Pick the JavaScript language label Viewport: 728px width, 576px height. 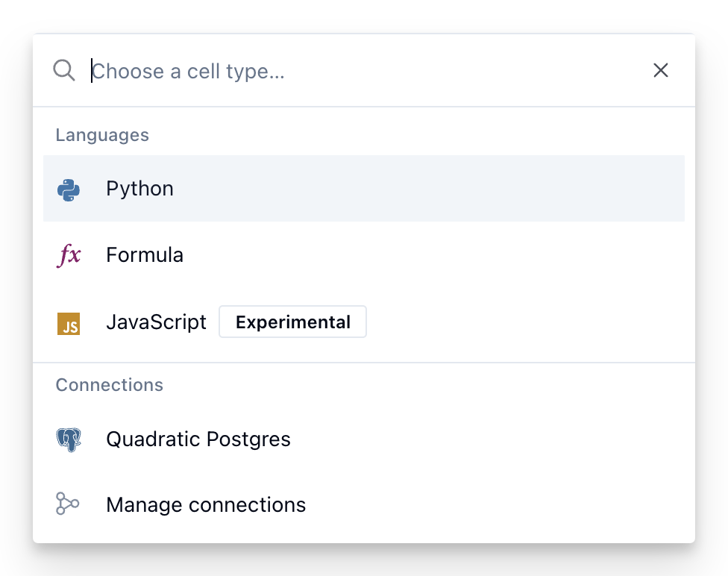pyautogui.click(x=156, y=322)
